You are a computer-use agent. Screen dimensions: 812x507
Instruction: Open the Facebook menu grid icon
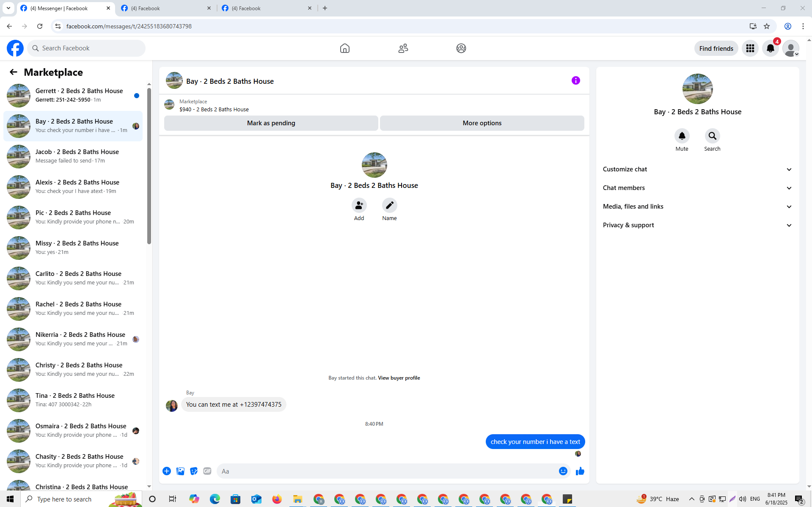point(750,48)
